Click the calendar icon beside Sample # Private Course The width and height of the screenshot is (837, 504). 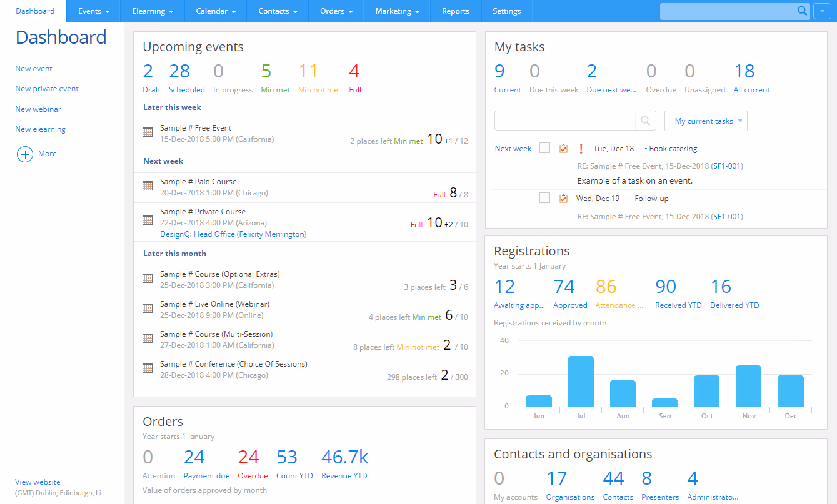(x=148, y=220)
